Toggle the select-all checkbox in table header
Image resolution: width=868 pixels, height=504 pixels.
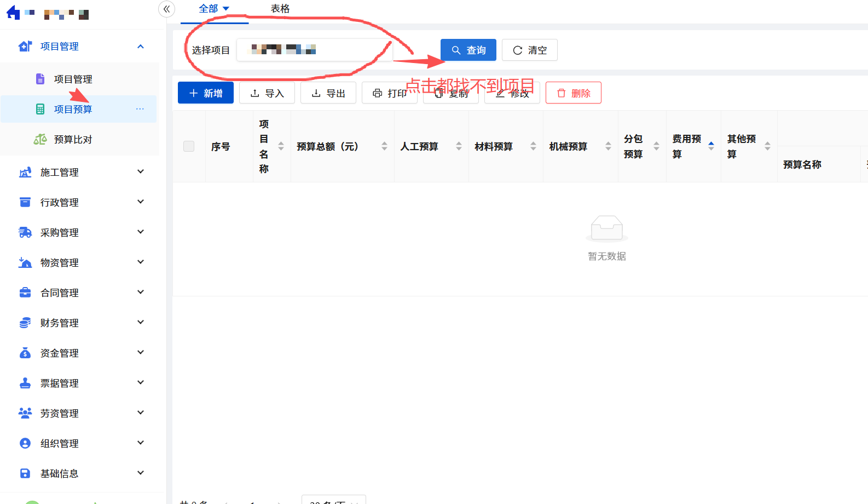click(189, 146)
